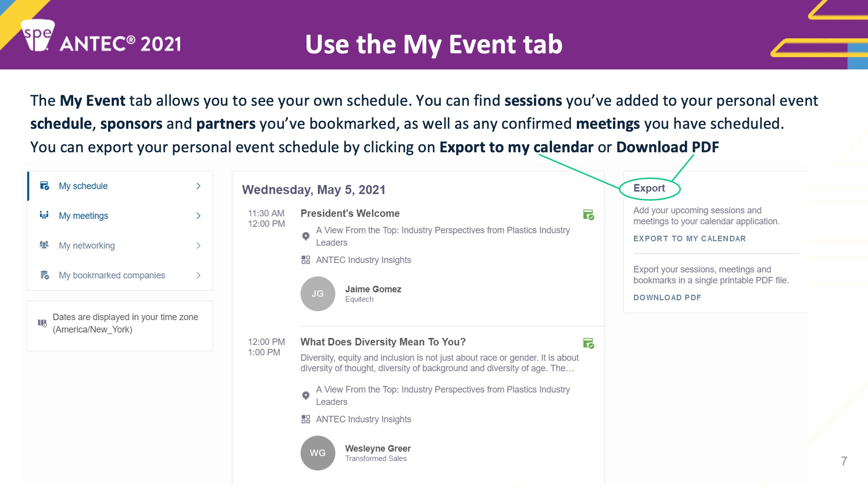Toggle President's Welcome schedule checkmark icon
The width and height of the screenshot is (868, 488).
point(588,215)
